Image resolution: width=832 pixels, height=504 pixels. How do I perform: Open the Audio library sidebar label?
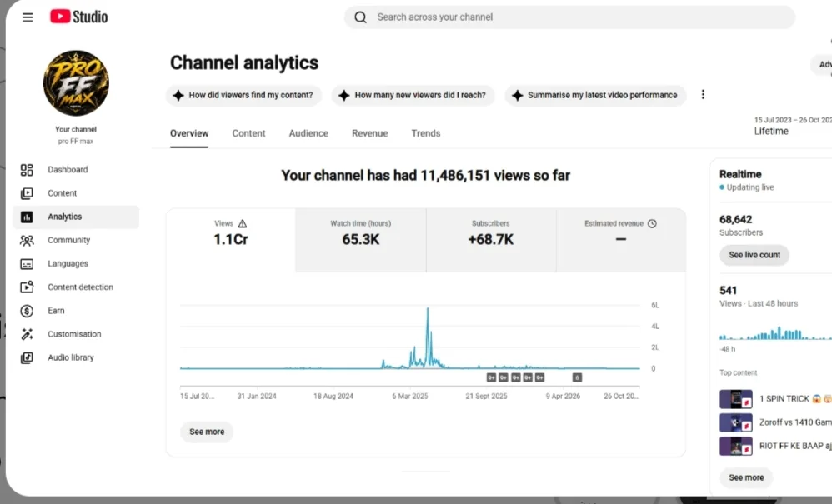click(71, 357)
